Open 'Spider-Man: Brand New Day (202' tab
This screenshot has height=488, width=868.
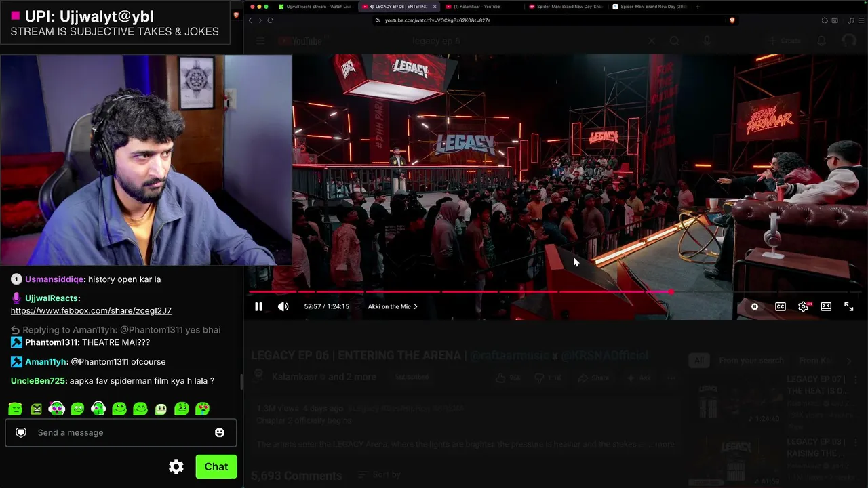click(650, 7)
